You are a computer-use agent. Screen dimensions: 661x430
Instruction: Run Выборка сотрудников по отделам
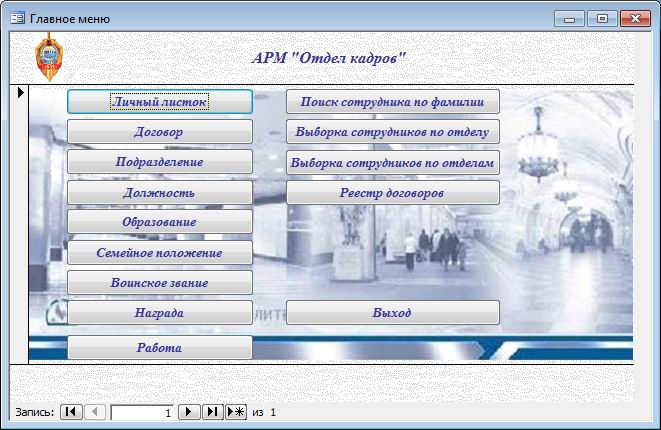tap(393, 163)
